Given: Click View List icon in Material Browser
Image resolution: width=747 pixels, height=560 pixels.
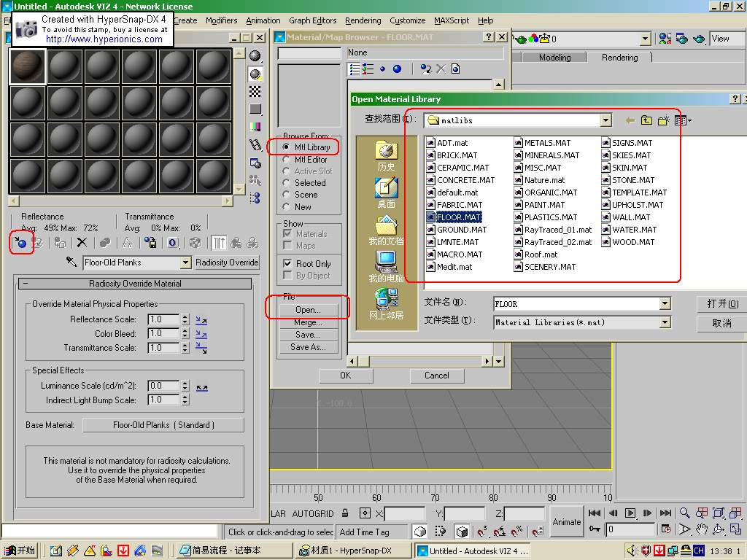Looking at the screenshot, I should coord(355,69).
